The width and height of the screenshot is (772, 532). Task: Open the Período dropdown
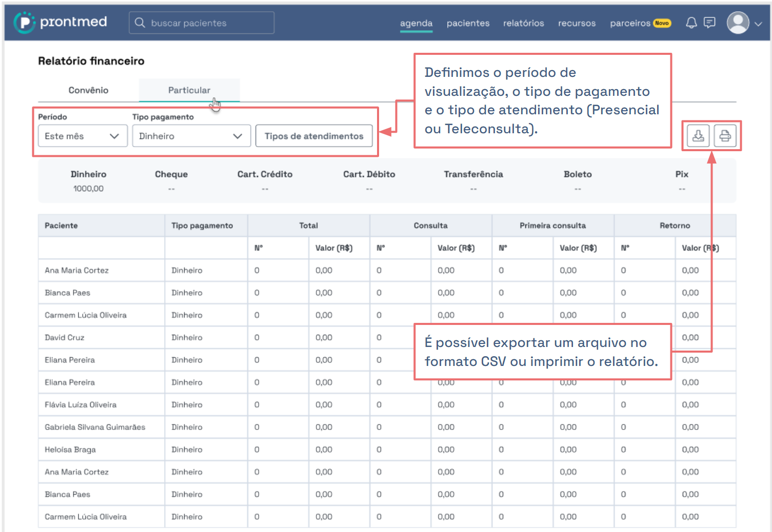point(82,136)
